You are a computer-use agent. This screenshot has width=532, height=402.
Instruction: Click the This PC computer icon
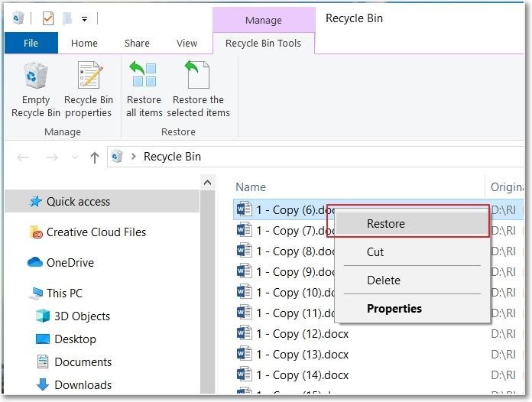point(36,293)
